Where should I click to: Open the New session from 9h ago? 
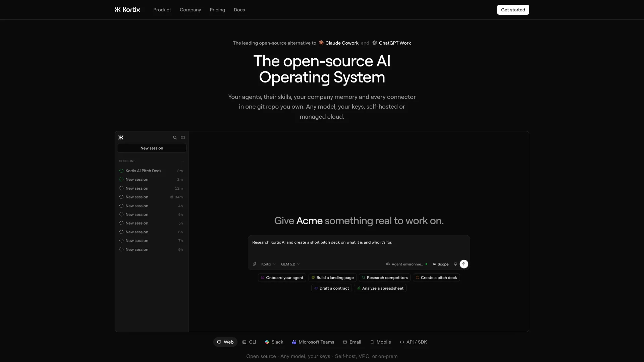(x=151, y=250)
